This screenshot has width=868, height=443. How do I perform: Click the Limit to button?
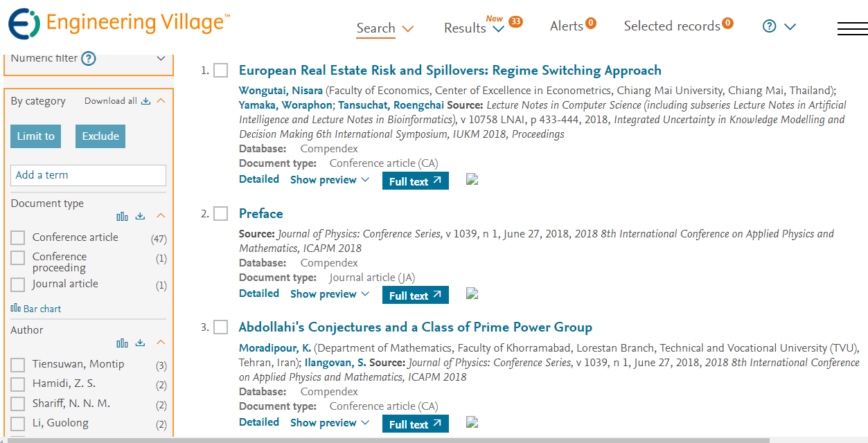[35, 136]
